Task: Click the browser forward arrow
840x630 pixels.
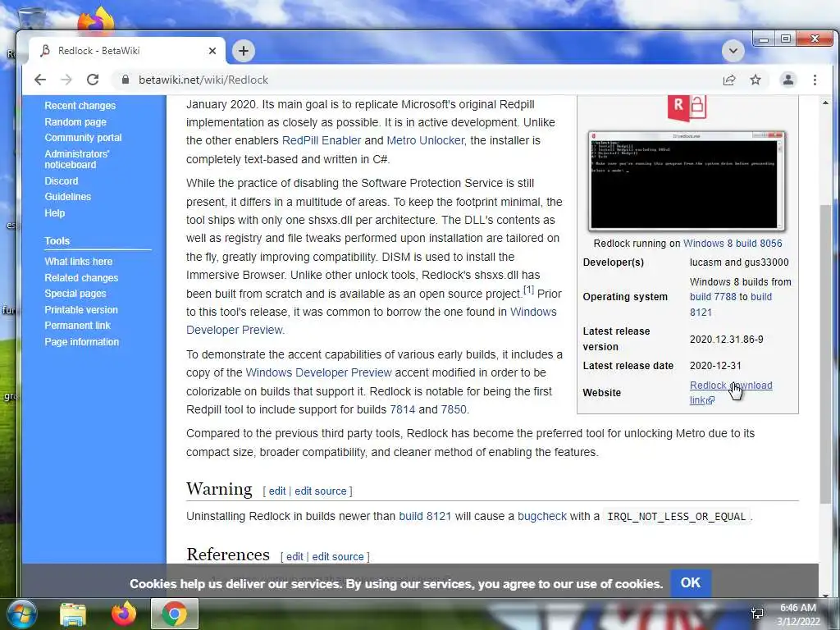Action: pyautogui.click(x=66, y=80)
